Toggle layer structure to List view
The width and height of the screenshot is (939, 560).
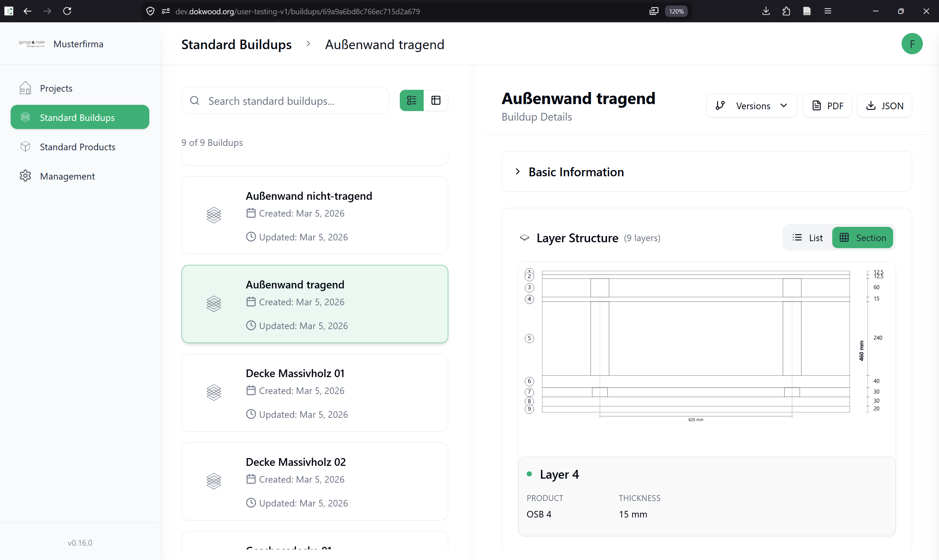(x=808, y=238)
